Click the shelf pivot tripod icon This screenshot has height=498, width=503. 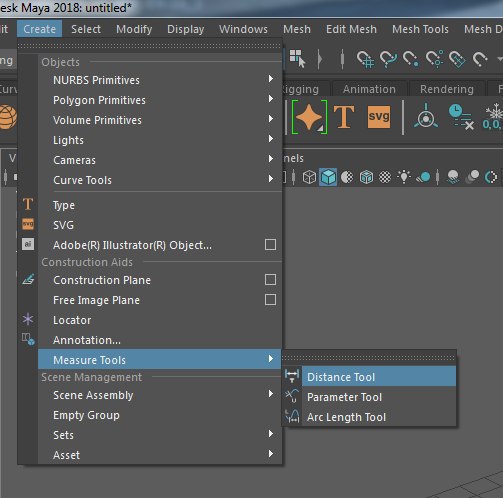click(x=426, y=116)
